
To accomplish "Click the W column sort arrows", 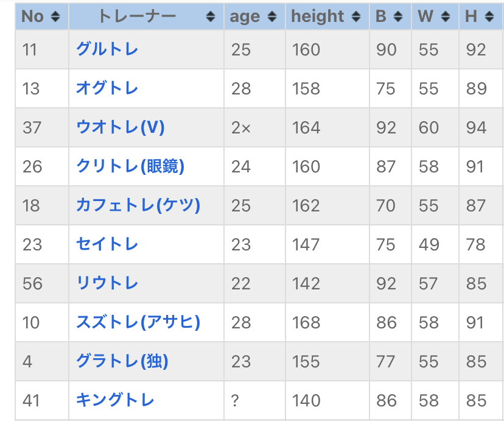I will (446, 17).
